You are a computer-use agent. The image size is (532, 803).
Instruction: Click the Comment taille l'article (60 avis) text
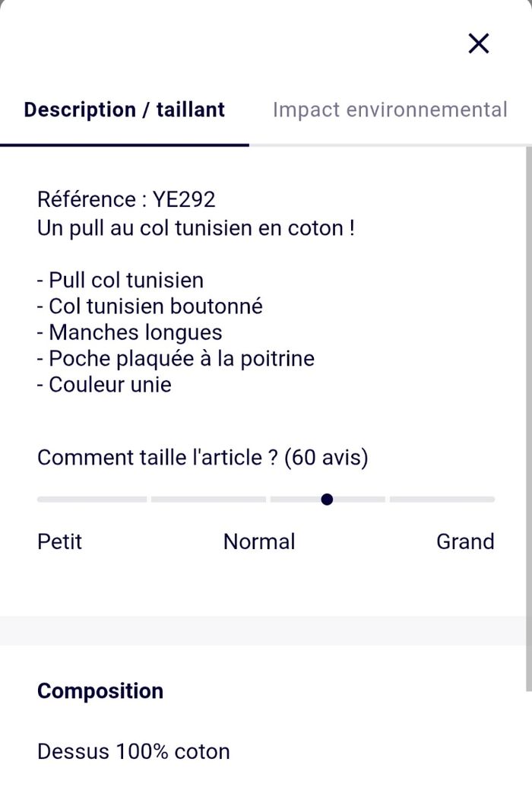coord(202,458)
